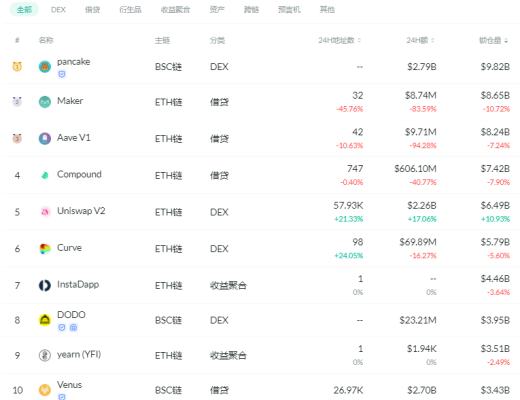
Task: Click the silver second-place medal icon
Action: click(17, 101)
